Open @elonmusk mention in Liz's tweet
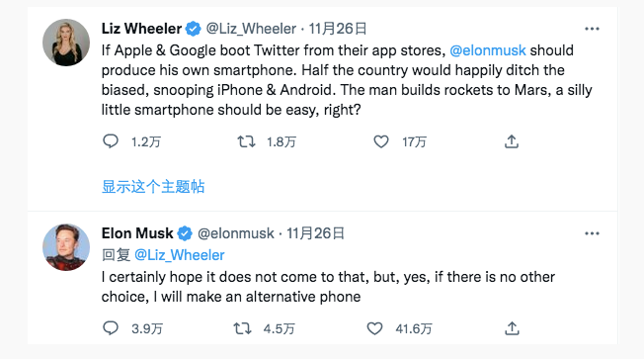 tap(488, 50)
